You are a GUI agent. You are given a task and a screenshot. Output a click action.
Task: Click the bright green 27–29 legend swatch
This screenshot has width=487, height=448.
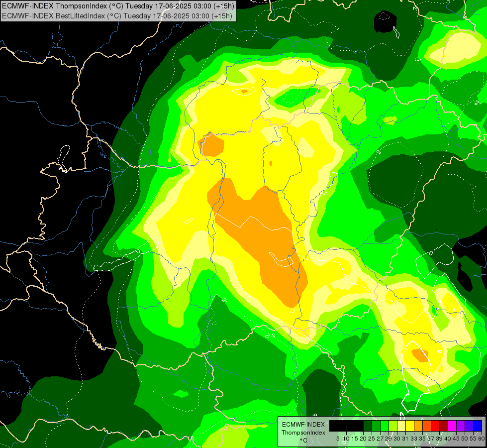[x=385, y=426]
